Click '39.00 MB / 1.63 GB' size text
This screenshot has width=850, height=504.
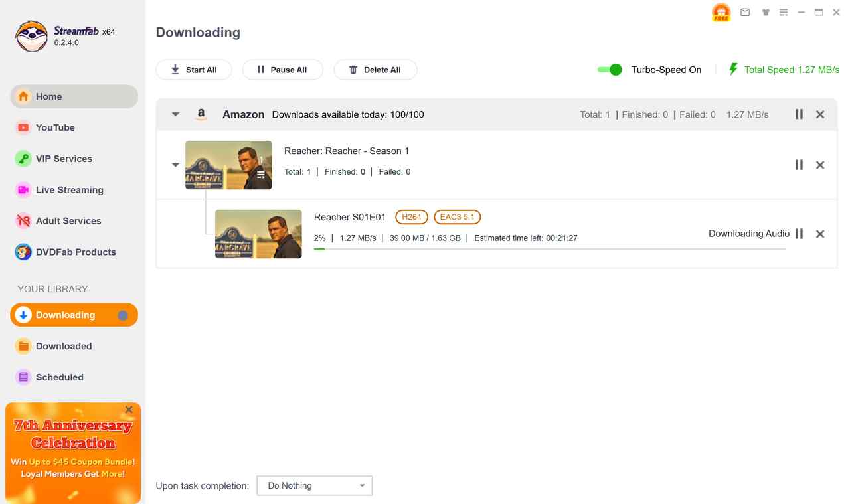point(425,238)
